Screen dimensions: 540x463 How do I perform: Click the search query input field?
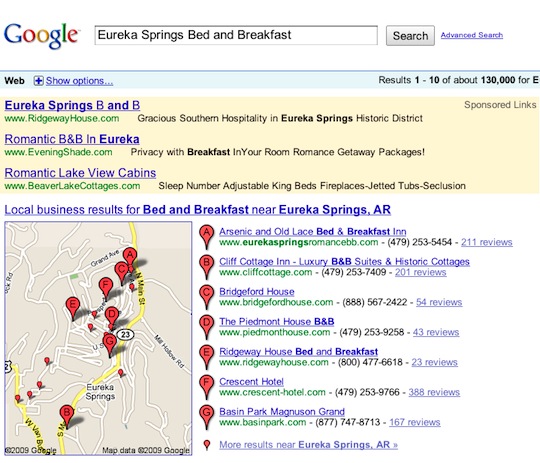click(x=236, y=35)
